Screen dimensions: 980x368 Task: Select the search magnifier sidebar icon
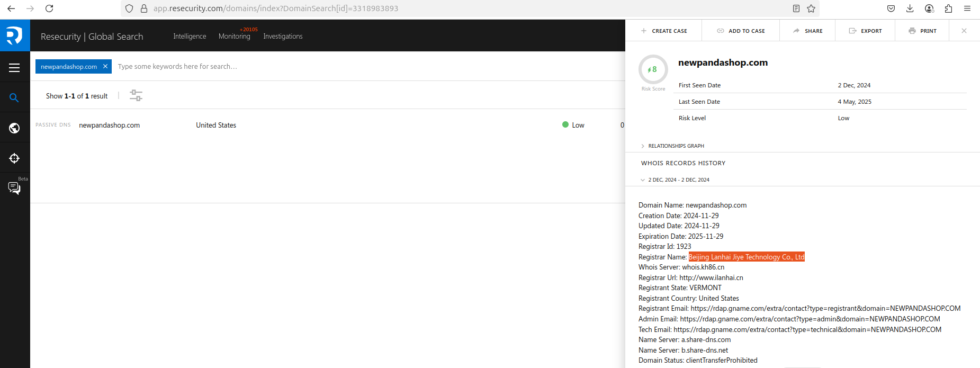pyautogui.click(x=14, y=97)
